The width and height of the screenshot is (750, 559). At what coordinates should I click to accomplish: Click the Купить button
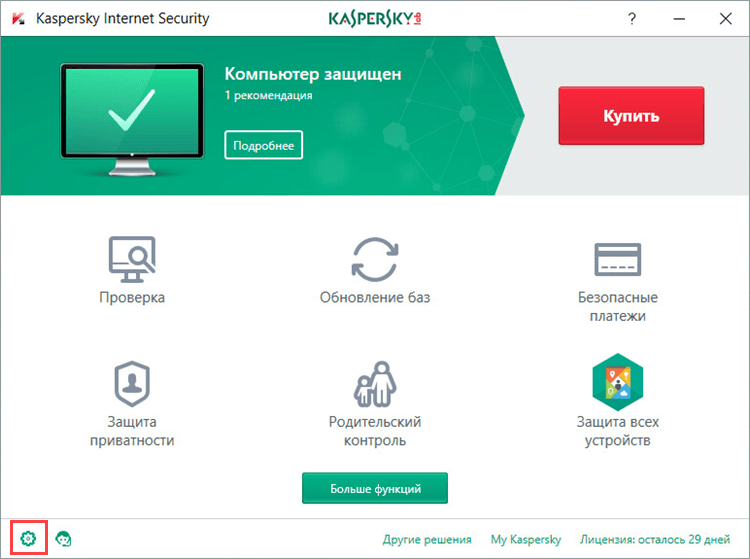pyautogui.click(x=631, y=116)
